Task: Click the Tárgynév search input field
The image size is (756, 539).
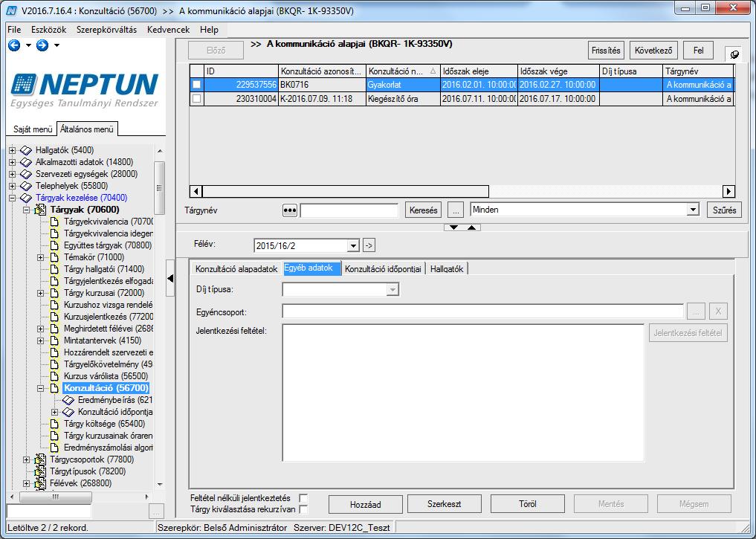Action: coord(349,210)
